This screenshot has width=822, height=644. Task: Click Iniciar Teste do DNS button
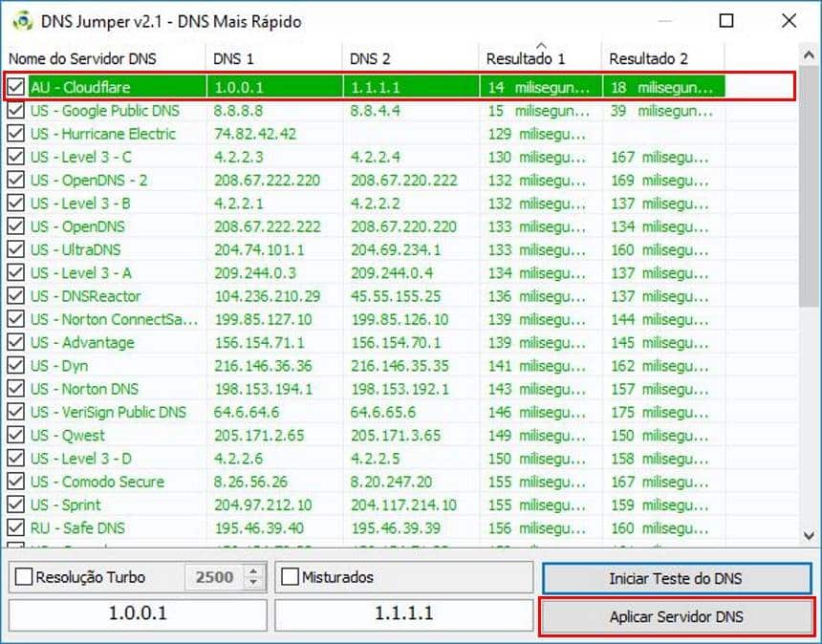click(x=677, y=578)
